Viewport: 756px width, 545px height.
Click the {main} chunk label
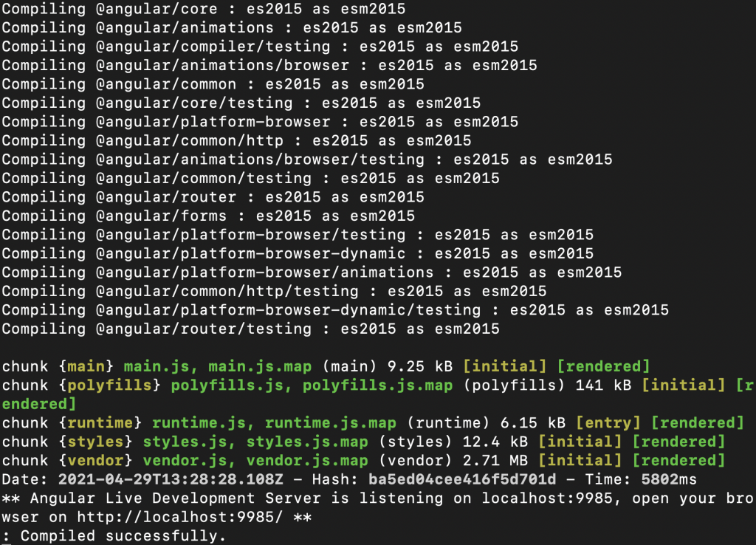pyautogui.click(x=86, y=367)
